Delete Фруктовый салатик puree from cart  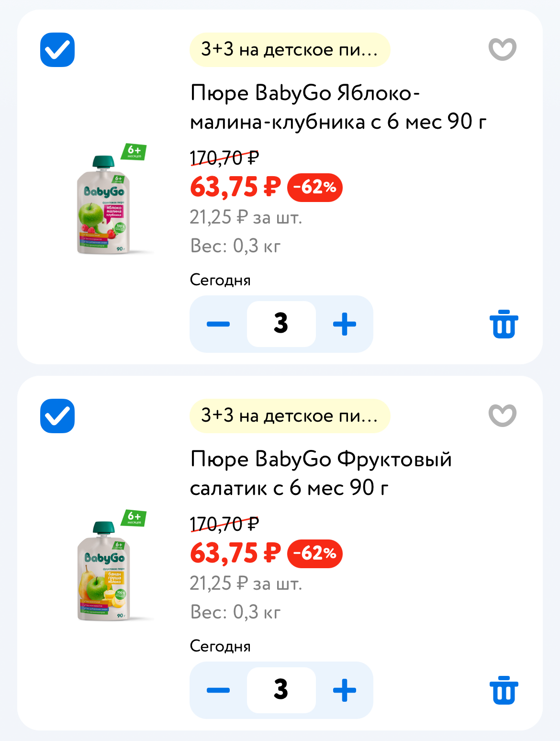point(504,691)
